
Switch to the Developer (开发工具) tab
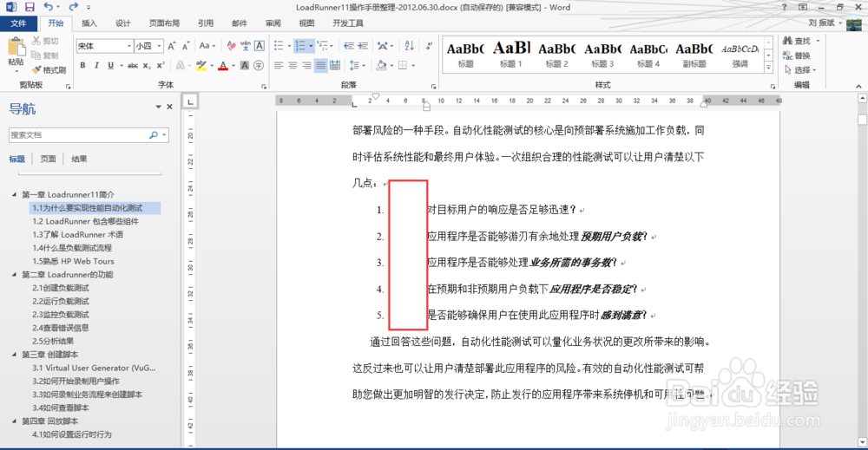pyautogui.click(x=348, y=23)
